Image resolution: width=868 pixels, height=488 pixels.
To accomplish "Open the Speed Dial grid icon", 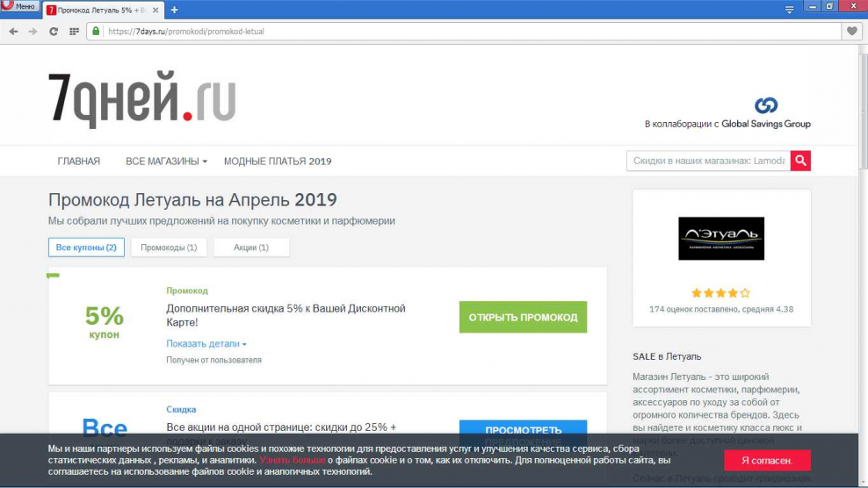I will pyautogui.click(x=74, y=32).
